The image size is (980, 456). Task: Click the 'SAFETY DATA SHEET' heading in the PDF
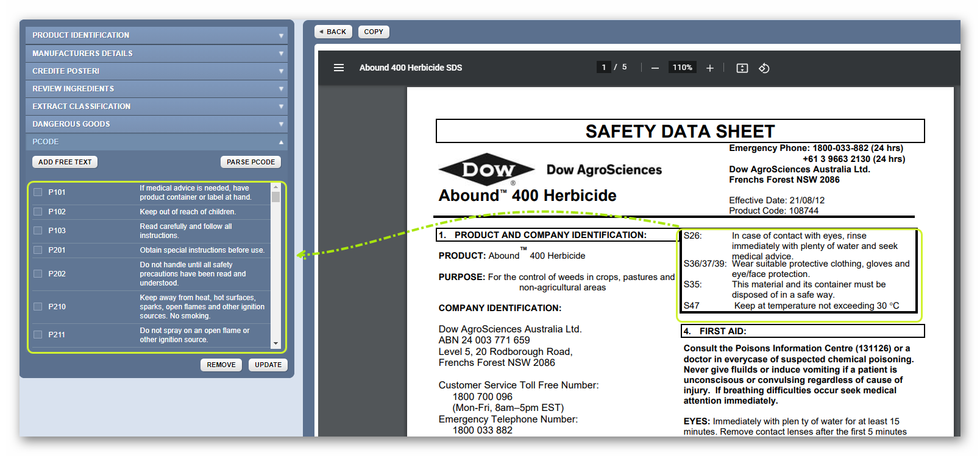tap(680, 132)
